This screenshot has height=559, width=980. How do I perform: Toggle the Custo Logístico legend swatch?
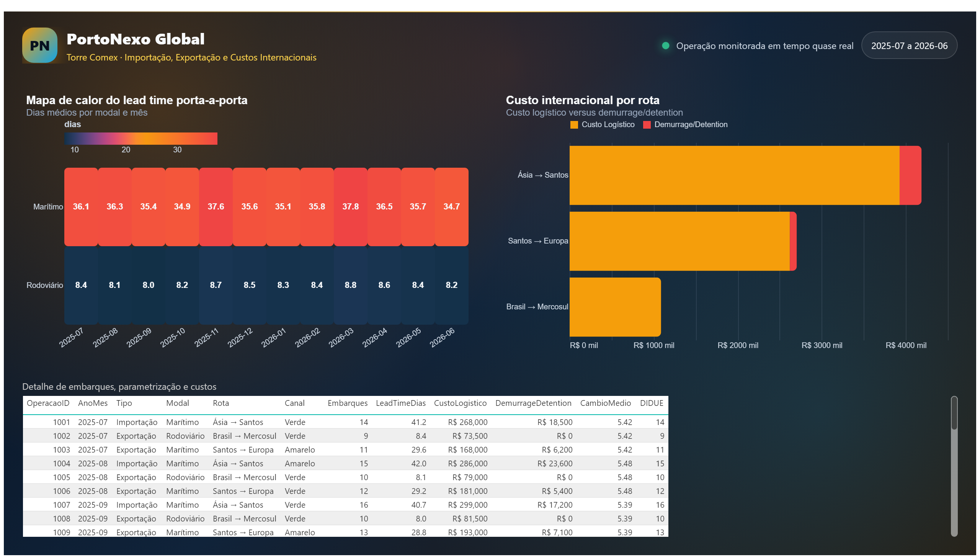click(574, 125)
